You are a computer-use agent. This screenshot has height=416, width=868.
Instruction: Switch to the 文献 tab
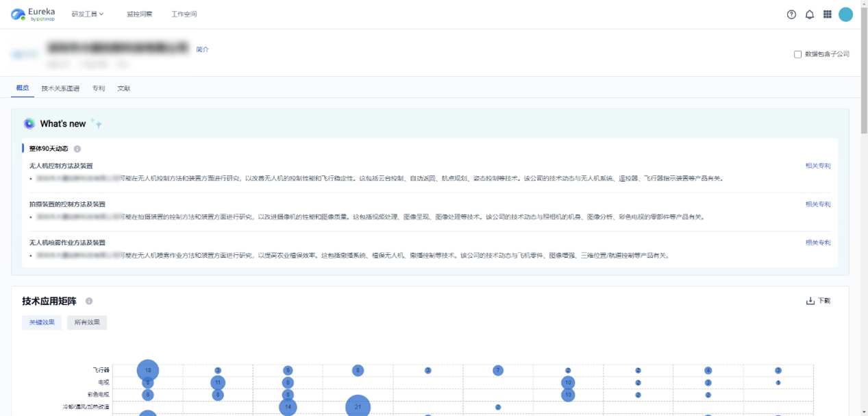[x=123, y=88]
